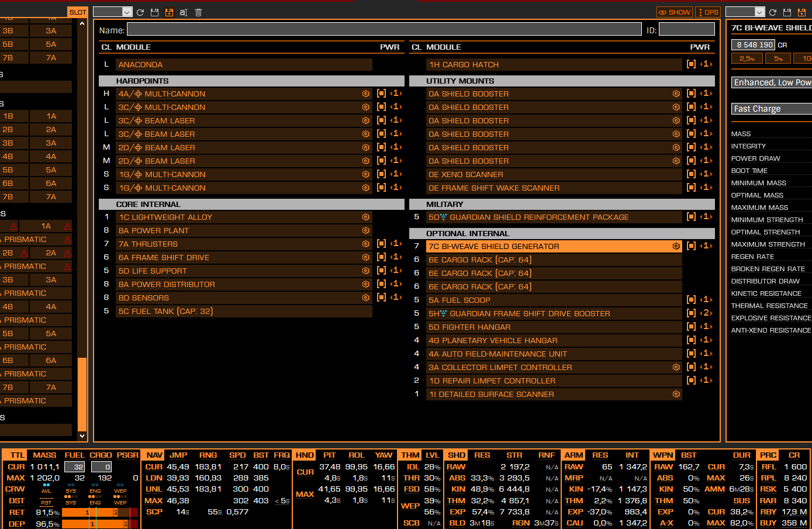Click engineering icon on 6A Frame Shift Drive

(366, 257)
